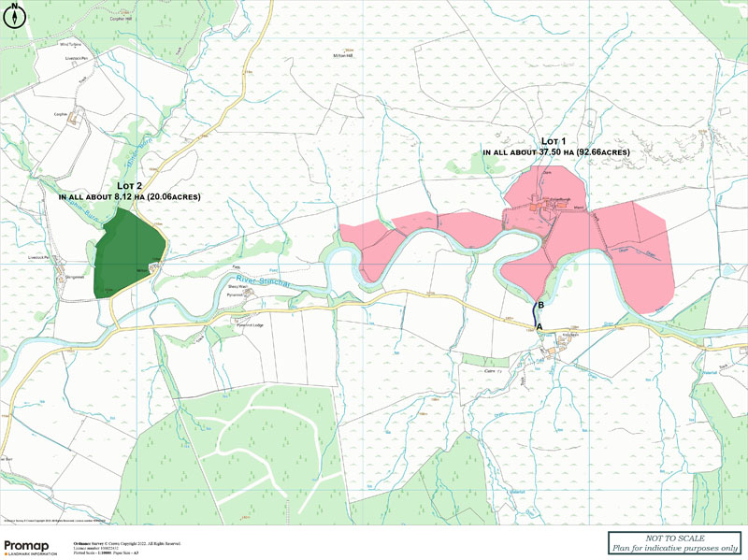Image resolution: width=748 pixels, height=560 pixels.
Task: Click the Lot 2 heading label
Action: pyautogui.click(x=131, y=185)
